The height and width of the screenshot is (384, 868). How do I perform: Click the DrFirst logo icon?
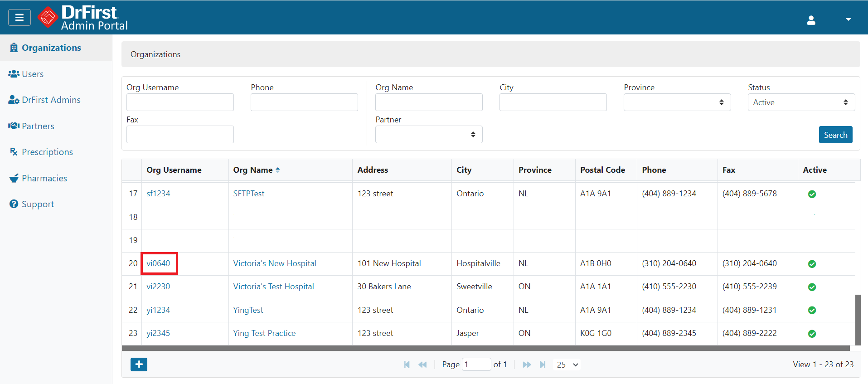[48, 18]
